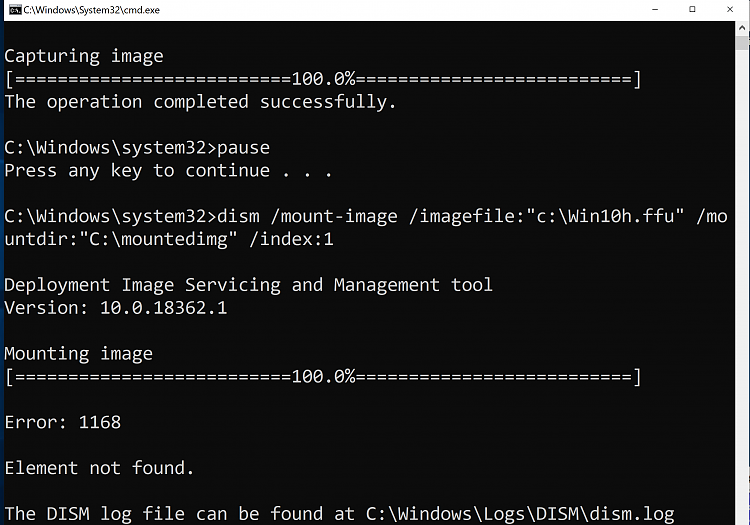The height and width of the screenshot is (525, 750).
Task: Click the dism.log file path text
Action: [520, 514]
